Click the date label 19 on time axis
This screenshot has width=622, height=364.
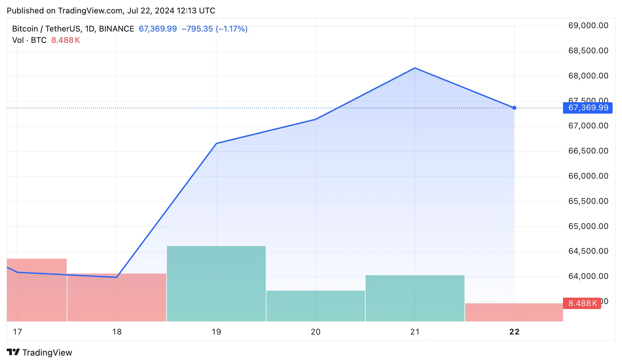coord(216,332)
